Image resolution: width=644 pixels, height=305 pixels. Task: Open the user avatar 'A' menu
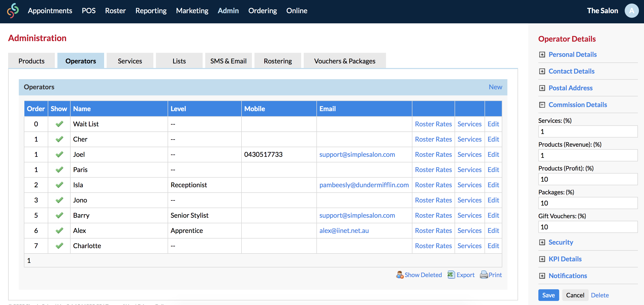[x=632, y=11]
